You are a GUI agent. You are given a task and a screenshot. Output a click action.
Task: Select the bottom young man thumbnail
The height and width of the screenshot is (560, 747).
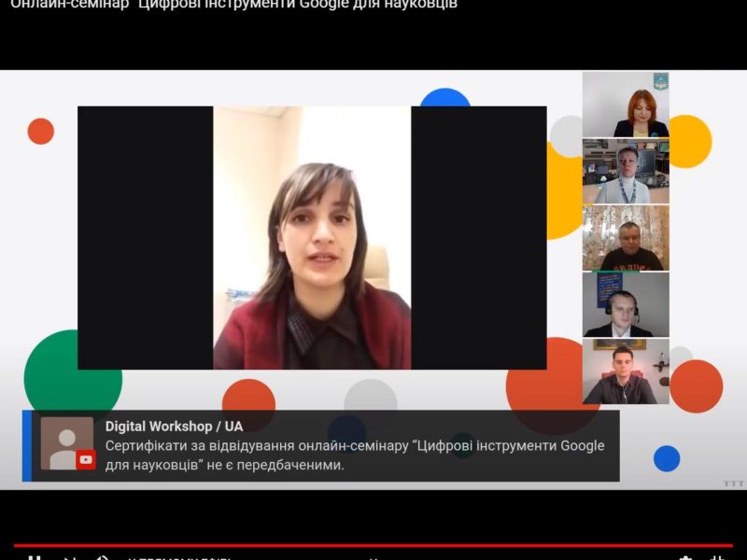coord(626,371)
